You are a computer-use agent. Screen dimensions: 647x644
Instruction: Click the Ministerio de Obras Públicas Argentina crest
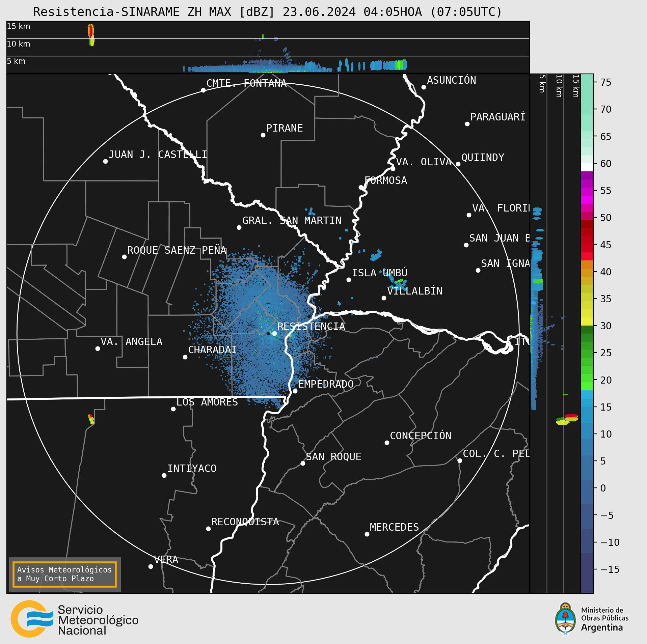coord(565,619)
